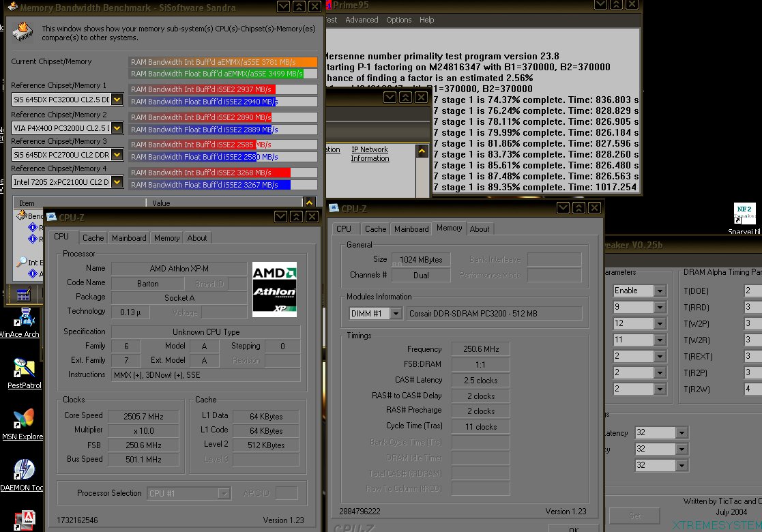Switch to the Cache tab in CPU-Z CPU window
762x532 pixels.
[x=93, y=237]
